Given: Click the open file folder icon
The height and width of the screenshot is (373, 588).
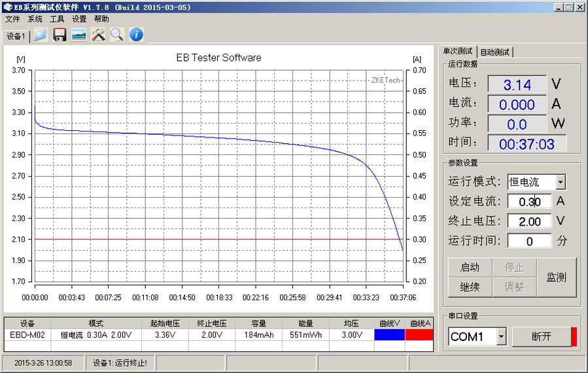Looking at the screenshot, I should tap(41, 35).
